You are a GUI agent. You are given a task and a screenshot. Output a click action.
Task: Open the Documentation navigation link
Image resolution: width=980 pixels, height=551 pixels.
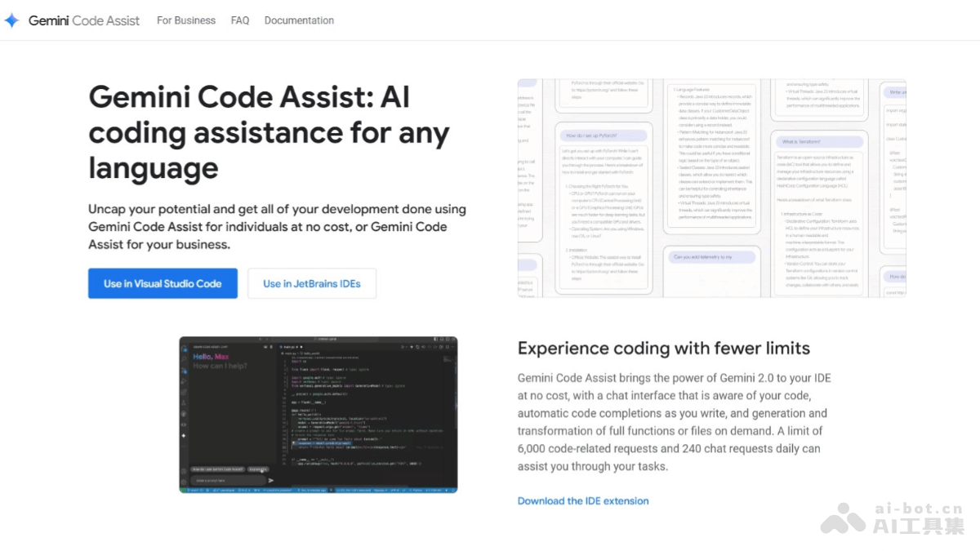click(299, 20)
